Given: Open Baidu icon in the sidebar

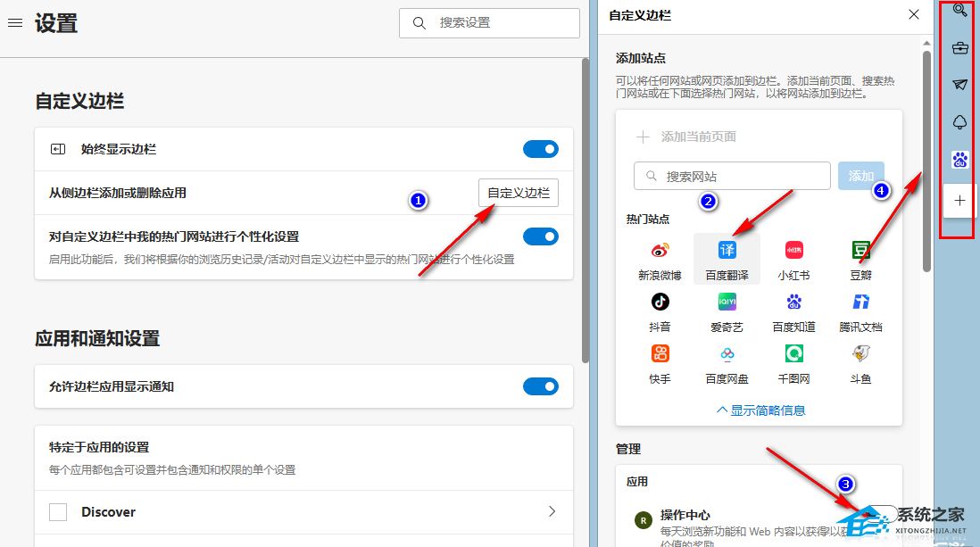Looking at the screenshot, I should pos(959,160).
